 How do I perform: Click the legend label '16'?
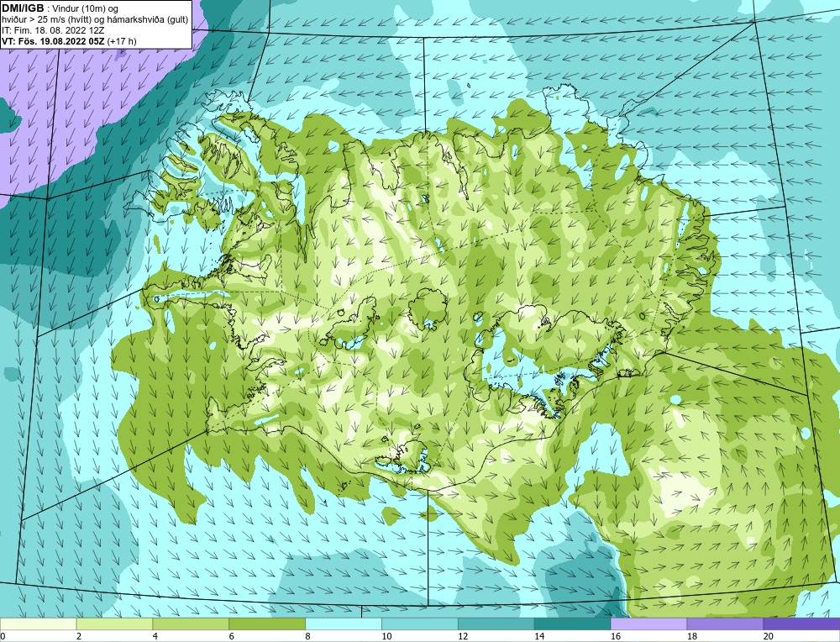pyautogui.click(x=615, y=636)
